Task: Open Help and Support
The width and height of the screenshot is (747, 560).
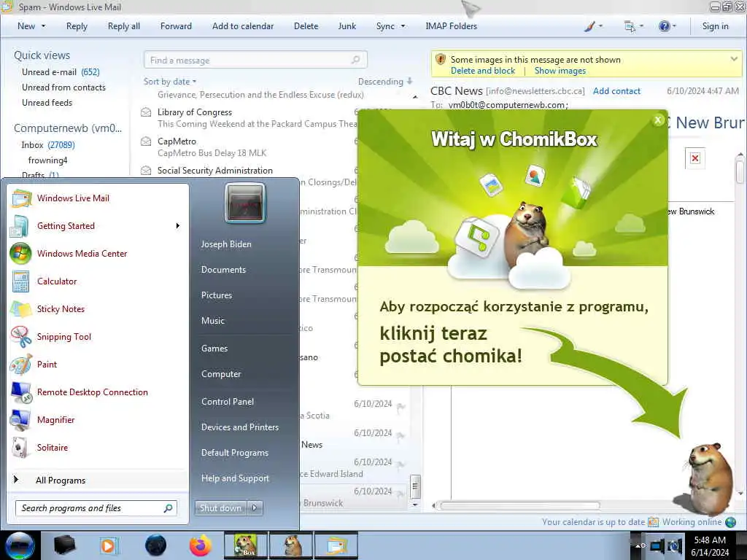Action: tap(235, 478)
